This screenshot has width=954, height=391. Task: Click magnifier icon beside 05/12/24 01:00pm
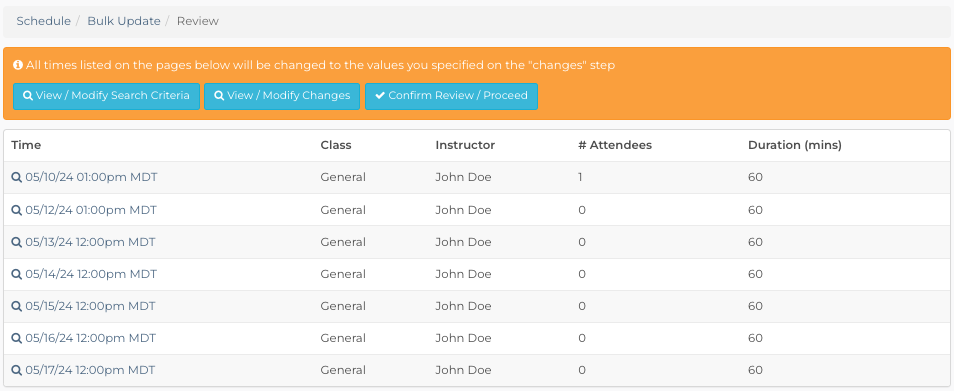click(x=17, y=210)
